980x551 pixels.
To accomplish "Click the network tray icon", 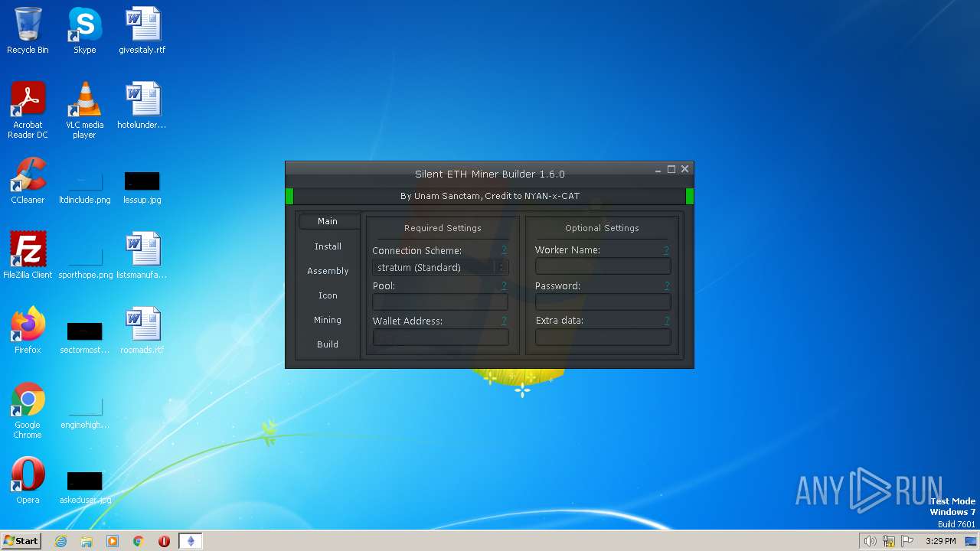I will pyautogui.click(x=889, y=541).
